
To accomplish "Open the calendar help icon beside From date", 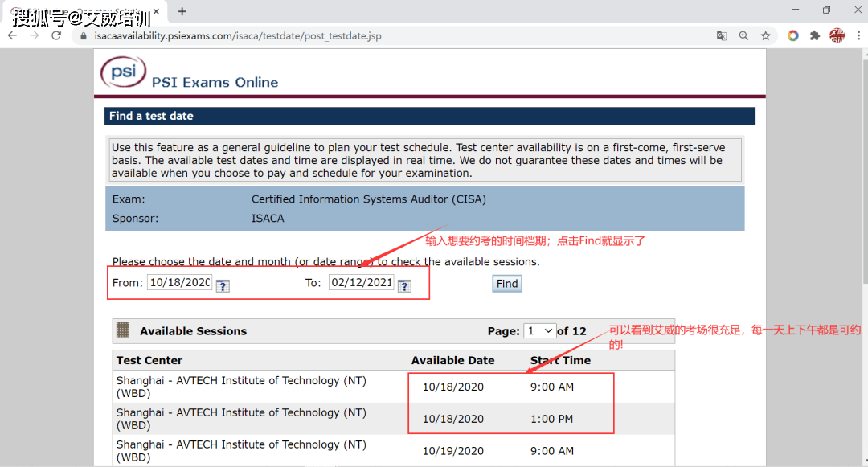I will click(x=223, y=285).
